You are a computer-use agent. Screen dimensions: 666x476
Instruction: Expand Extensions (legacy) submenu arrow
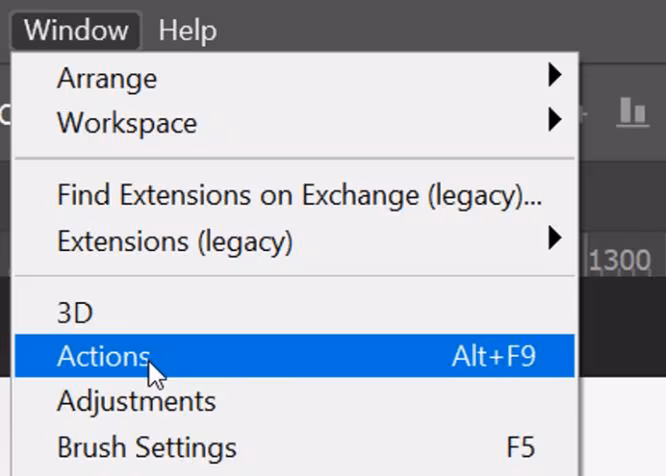[x=555, y=239]
